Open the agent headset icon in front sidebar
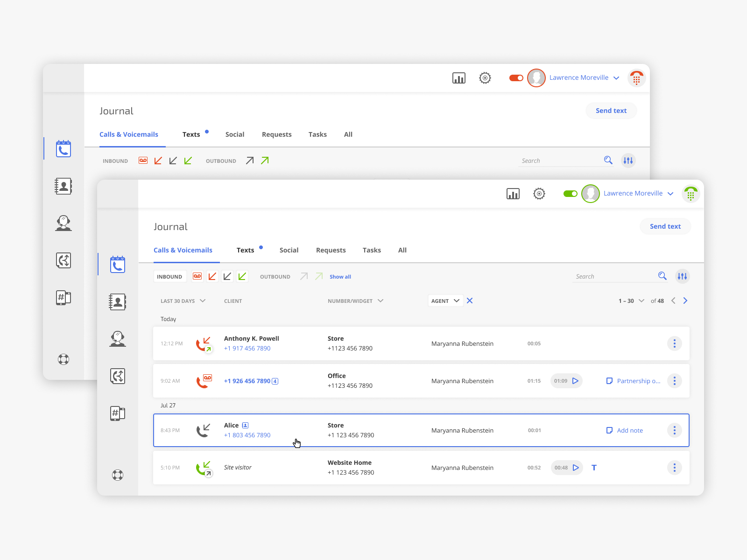 [x=118, y=339]
